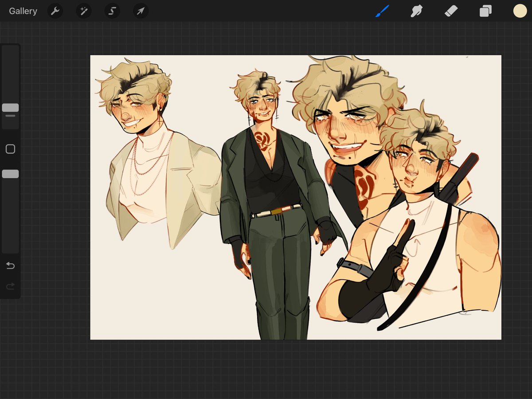Activate the Selection tool
Viewport: 532px width, 399px height.
pos(112,11)
